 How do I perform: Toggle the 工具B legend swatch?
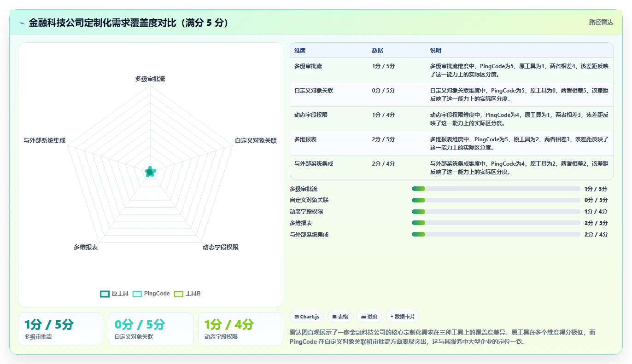point(179,294)
